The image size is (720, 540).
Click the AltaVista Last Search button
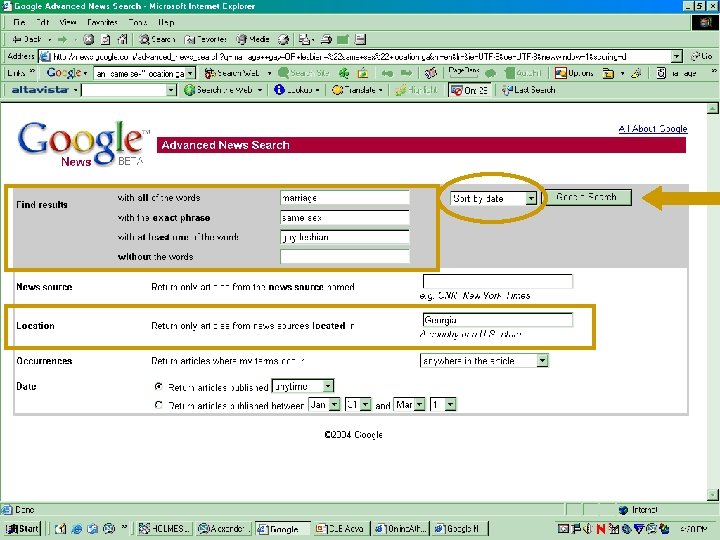[529, 90]
